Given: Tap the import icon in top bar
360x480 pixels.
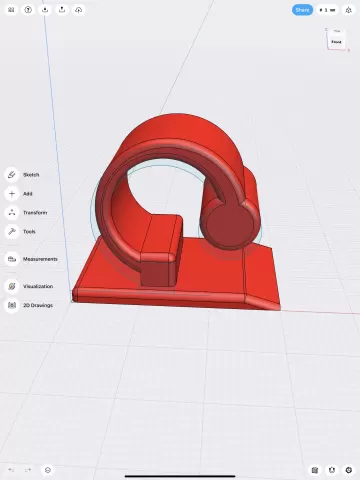Looking at the screenshot, I should pos(45,10).
